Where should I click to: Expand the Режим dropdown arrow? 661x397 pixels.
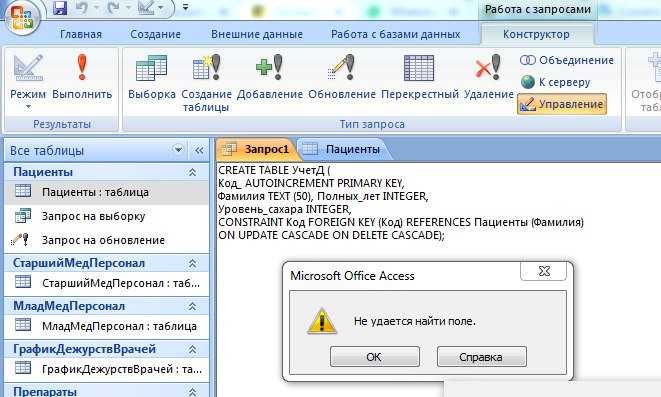coord(28,106)
